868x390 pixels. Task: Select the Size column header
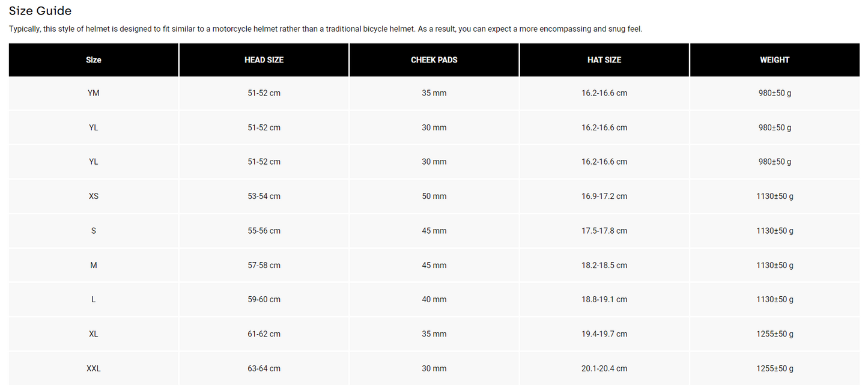[x=94, y=60]
